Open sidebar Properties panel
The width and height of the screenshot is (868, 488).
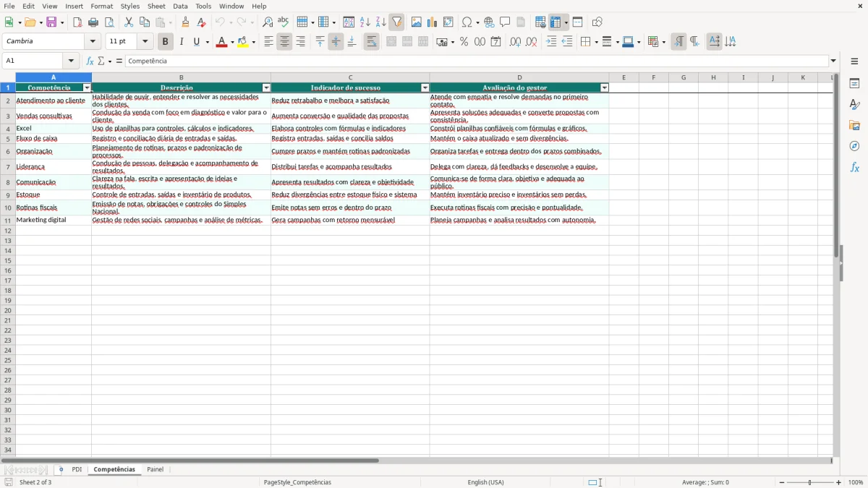point(854,83)
